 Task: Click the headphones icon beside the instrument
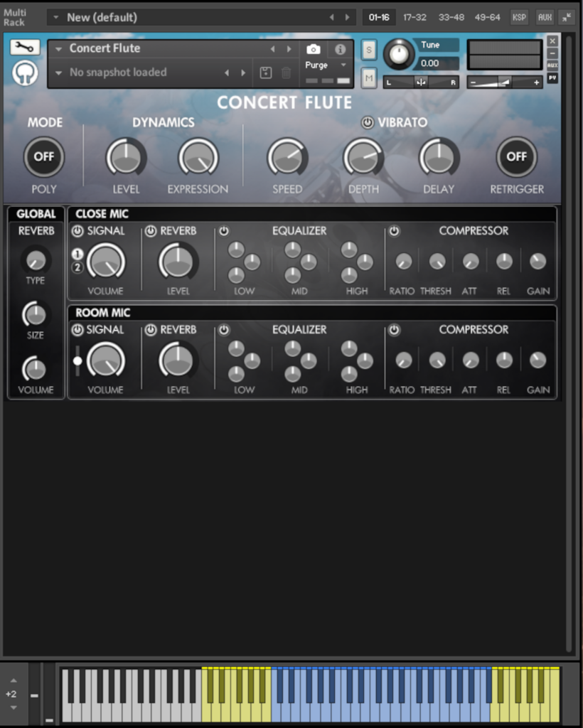24,73
